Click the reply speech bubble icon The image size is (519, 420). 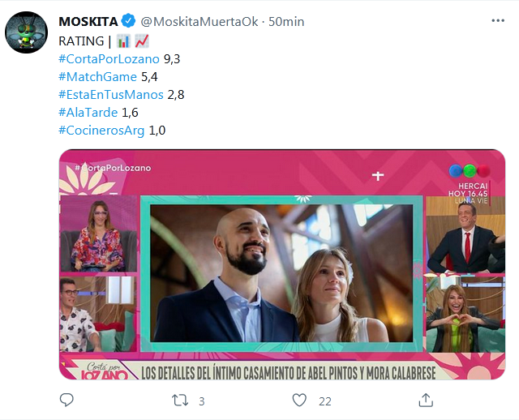point(66,401)
